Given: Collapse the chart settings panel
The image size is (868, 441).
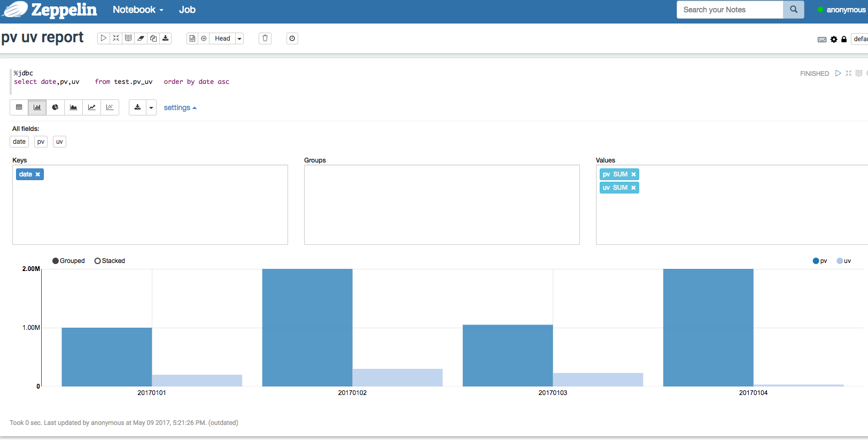Looking at the screenshot, I should tap(180, 107).
